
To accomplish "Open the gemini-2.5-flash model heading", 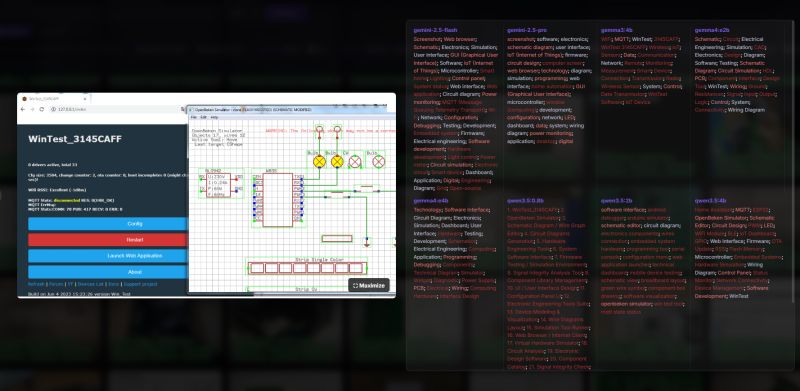I will pos(435,30).
